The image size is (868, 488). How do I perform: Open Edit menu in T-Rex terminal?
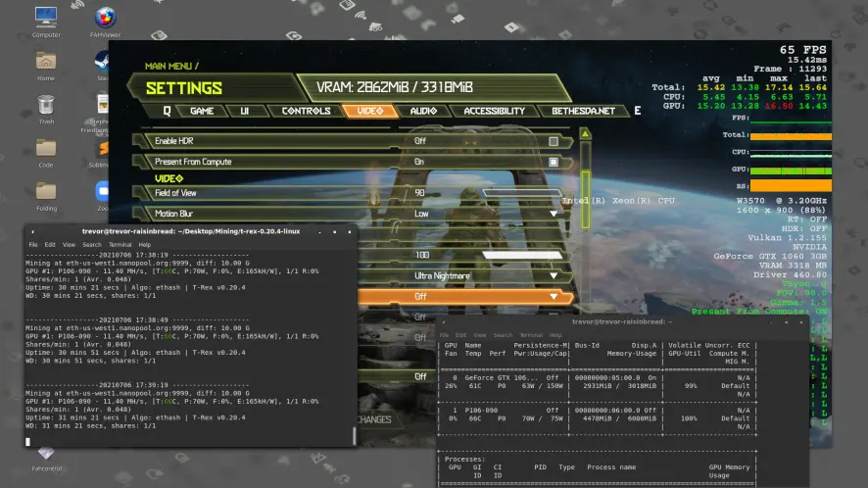click(50, 244)
